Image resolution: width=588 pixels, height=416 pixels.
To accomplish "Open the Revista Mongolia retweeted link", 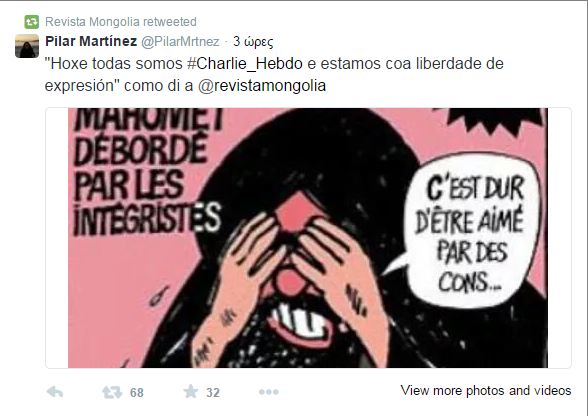I will pyautogui.click(x=121, y=22).
